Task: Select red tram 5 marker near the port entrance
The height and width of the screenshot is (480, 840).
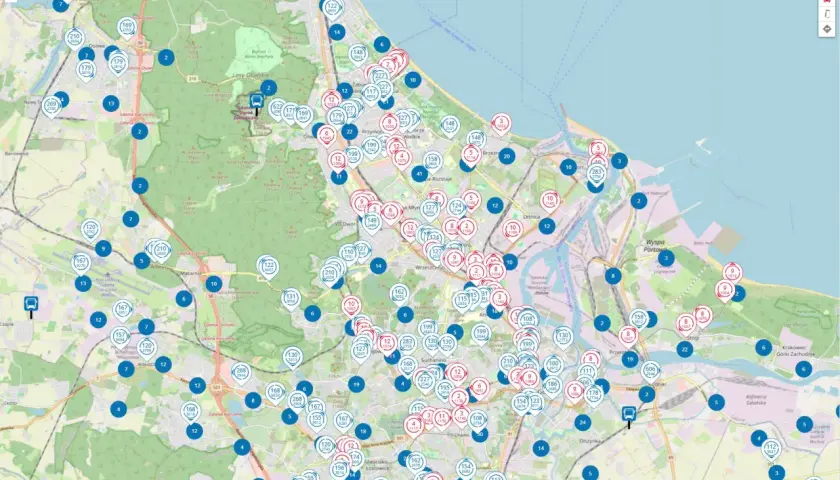Action: click(598, 149)
